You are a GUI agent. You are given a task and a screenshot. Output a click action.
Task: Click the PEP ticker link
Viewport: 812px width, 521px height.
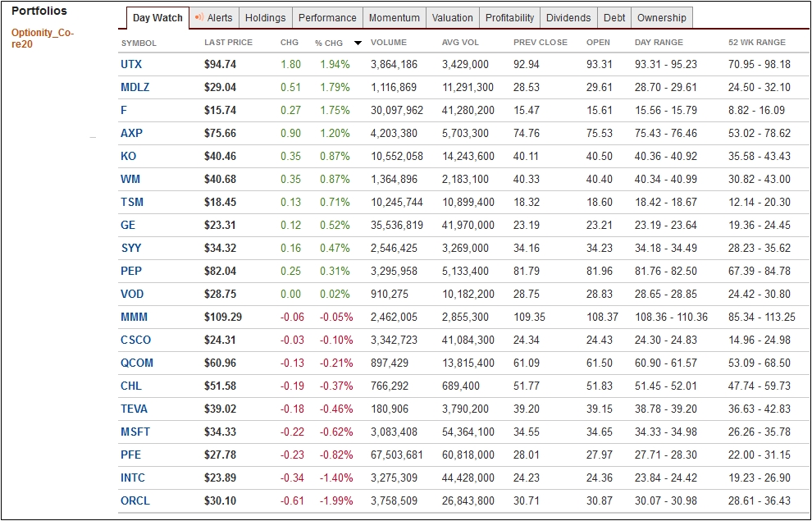point(131,271)
